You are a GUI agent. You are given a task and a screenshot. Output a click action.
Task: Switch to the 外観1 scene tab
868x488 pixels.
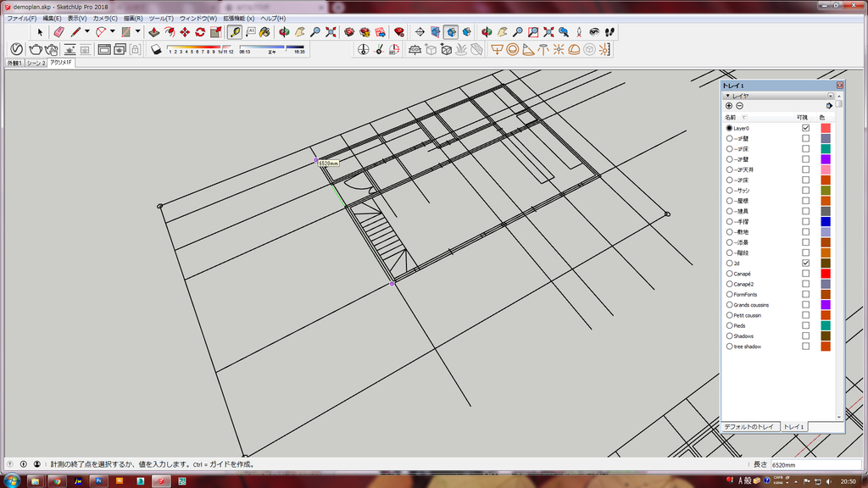14,63
